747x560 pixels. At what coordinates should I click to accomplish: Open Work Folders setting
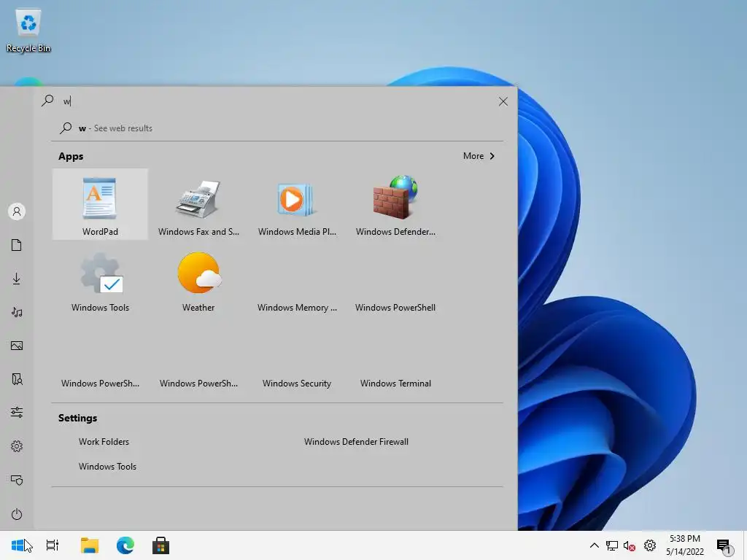point(104,441)
